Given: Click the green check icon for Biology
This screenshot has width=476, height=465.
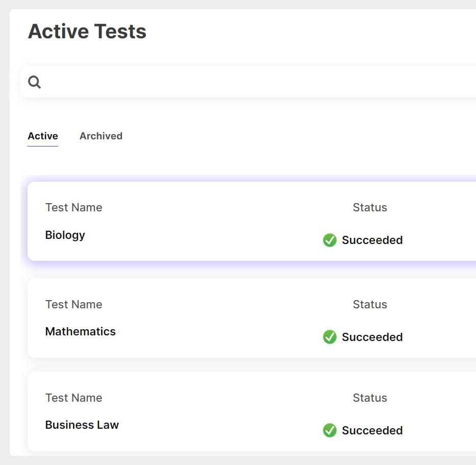Looking at the screenshot, I should 330,240.
